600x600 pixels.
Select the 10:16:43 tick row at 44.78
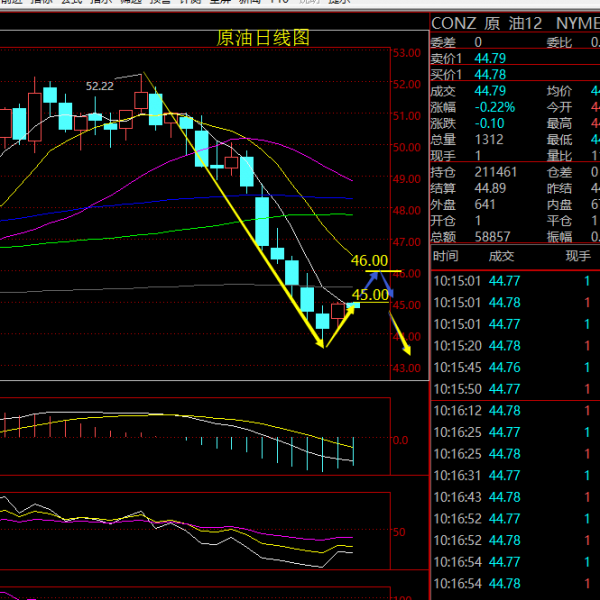tap(515, 497)
